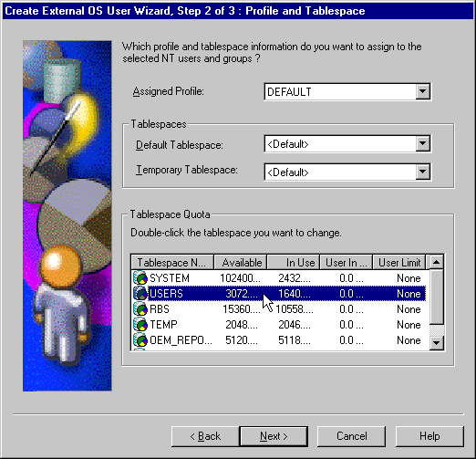Screen dimensions: 476x459
Task: Cancel the wizard
Action: coord(351,436)
